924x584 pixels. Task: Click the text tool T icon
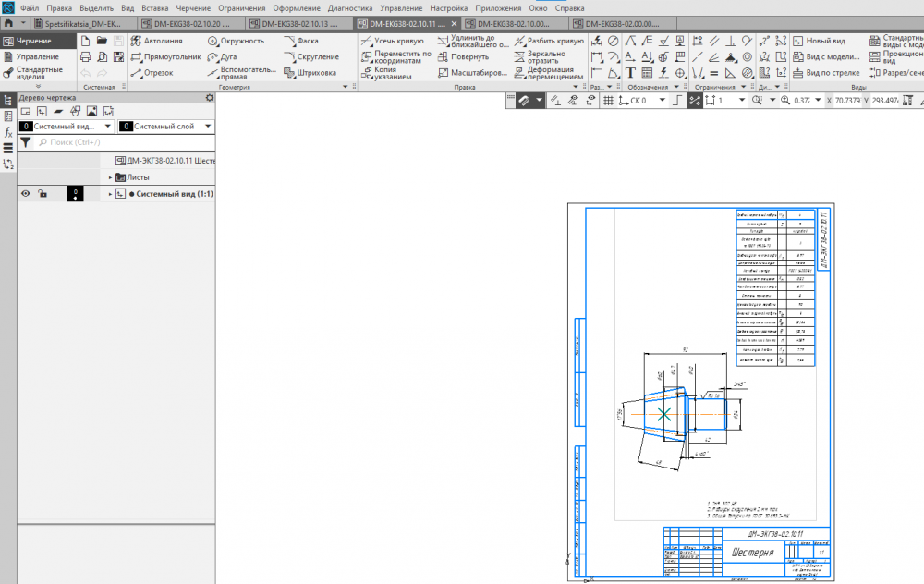coord(630,73)
